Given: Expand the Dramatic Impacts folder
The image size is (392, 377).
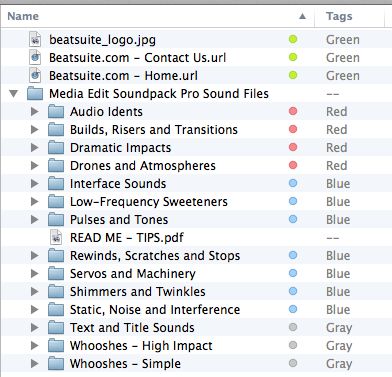Looking at the screenshot, I should click(35, 148).
